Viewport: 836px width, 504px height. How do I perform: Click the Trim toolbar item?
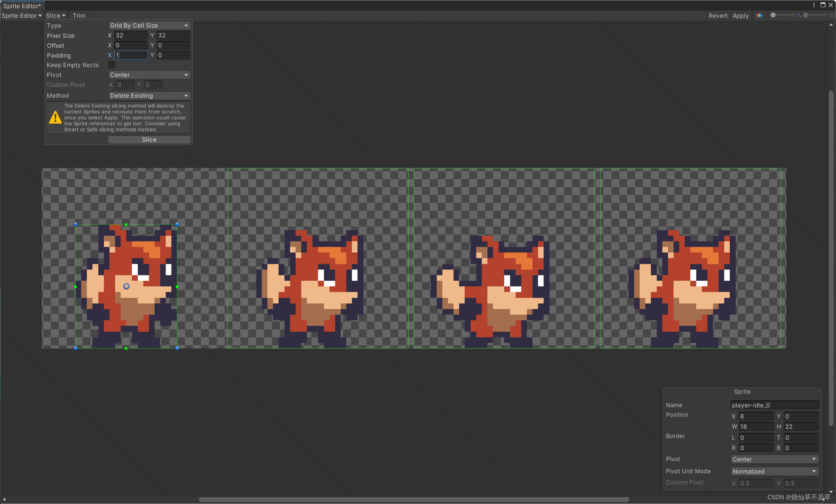79,15
